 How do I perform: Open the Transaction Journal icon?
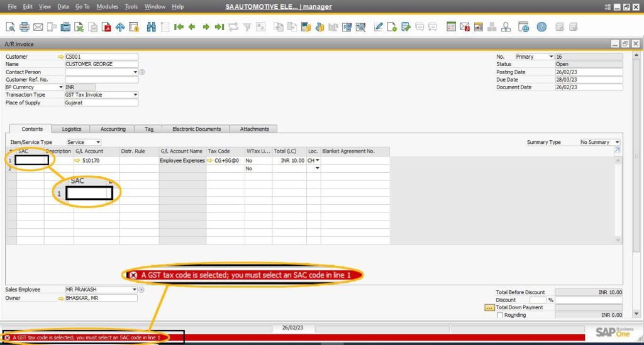[x=347, y=27]
